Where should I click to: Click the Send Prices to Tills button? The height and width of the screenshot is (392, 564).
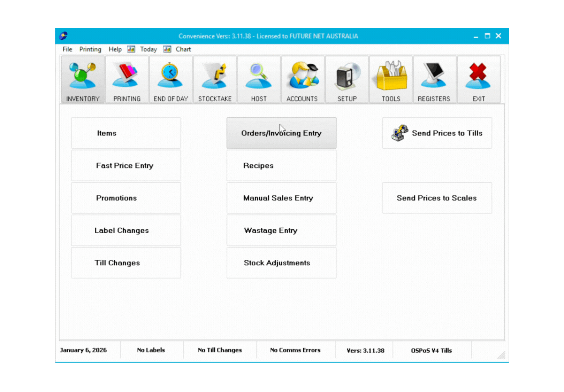tap(437, 133)
